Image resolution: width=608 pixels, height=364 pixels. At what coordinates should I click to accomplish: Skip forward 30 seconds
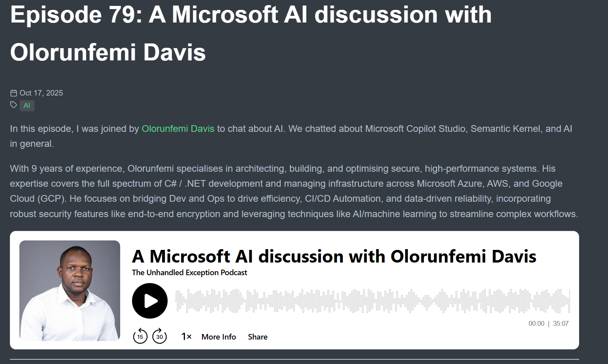coord(160,336)
